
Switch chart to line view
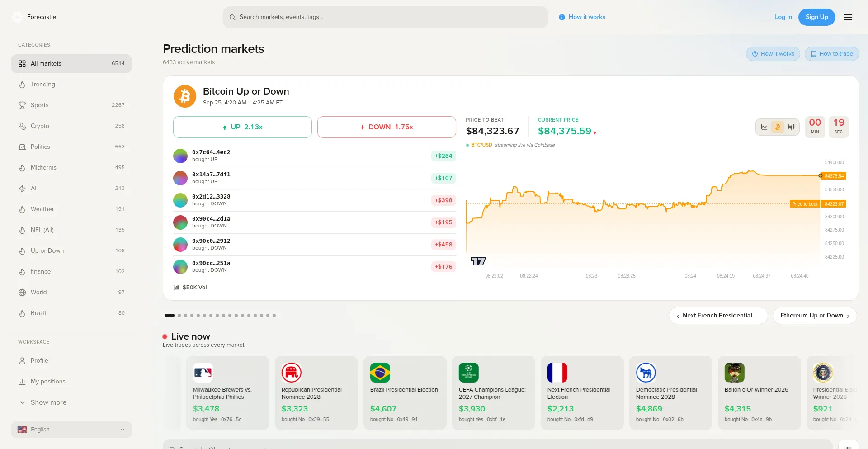click(764, 127)
